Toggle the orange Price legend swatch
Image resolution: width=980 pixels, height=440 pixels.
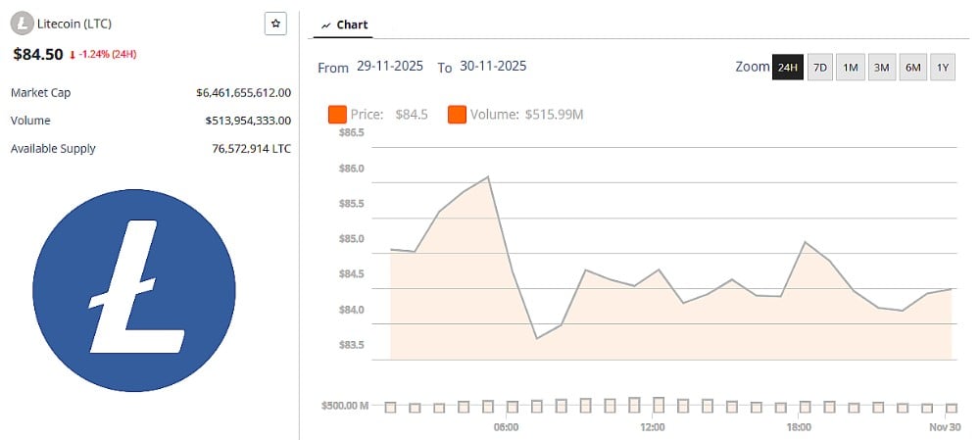[338, 115]
